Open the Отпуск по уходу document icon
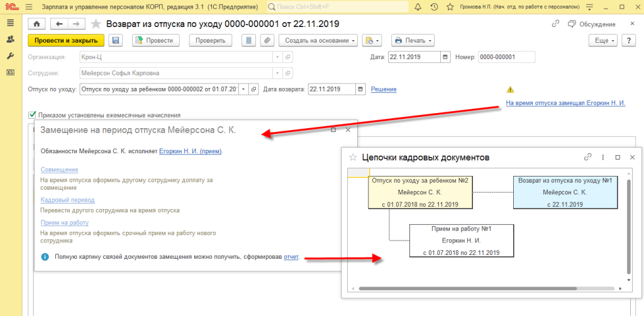This screenshot has width=644, height=316. 254,89
